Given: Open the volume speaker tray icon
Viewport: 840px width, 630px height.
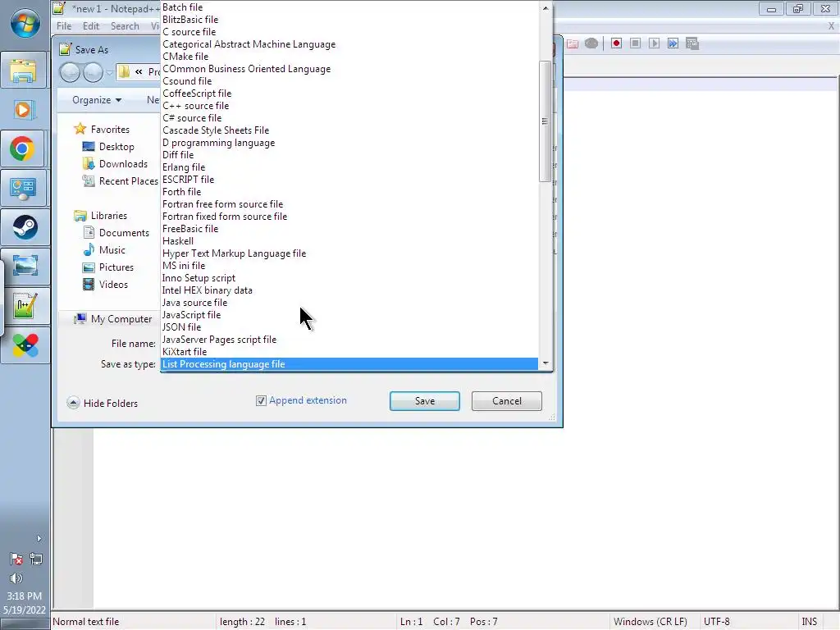Looking at the screenshot, I should [x=16, y=578].
